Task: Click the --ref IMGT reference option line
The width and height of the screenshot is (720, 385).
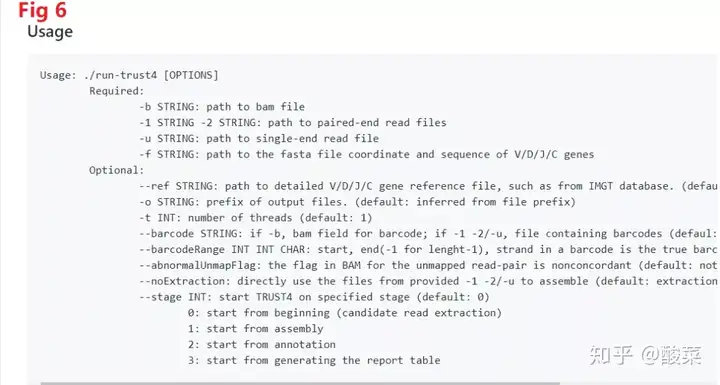Action: coord(428,186)
